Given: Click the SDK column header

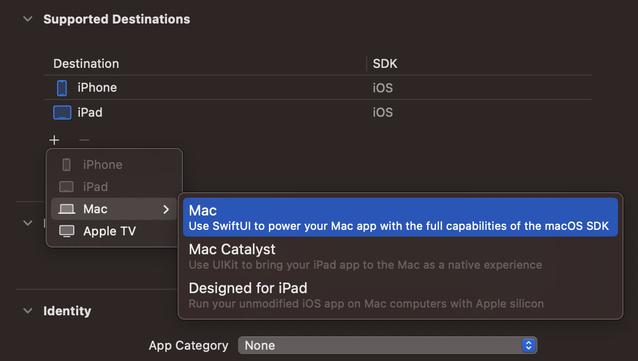Looking at the screenshot, I should click(385, 63).
